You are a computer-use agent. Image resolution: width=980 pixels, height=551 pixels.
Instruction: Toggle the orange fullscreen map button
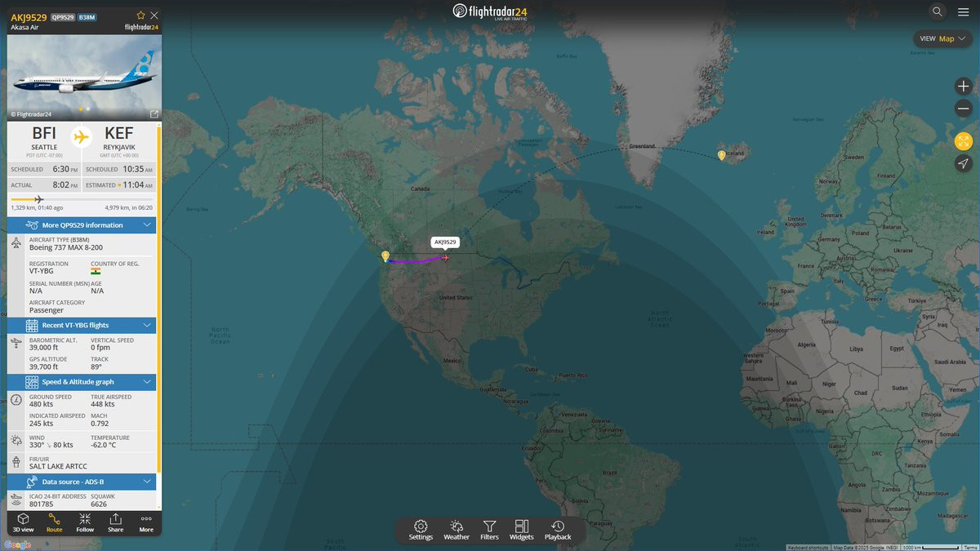[x=964, y=141]
